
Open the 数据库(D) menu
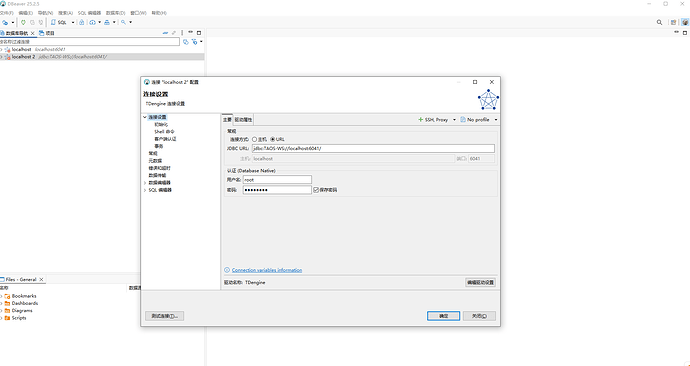(x=115, y=13)
